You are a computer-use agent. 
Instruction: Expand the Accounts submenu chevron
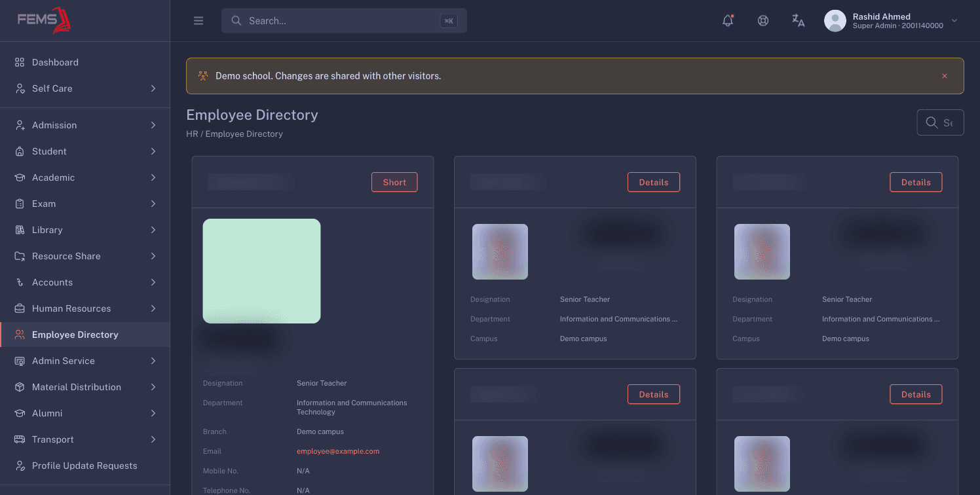[x=153, y=282]
